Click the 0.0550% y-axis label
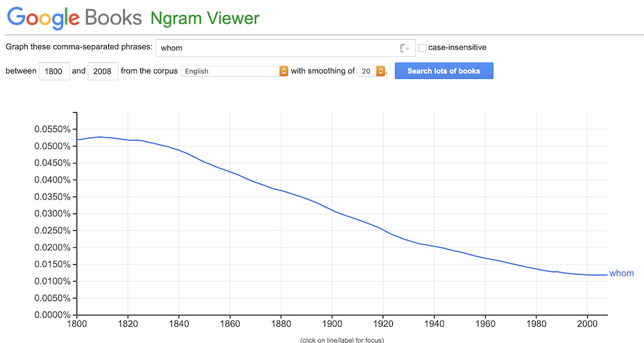This screenshot has height=343, width=644. (x=52, y=129)
